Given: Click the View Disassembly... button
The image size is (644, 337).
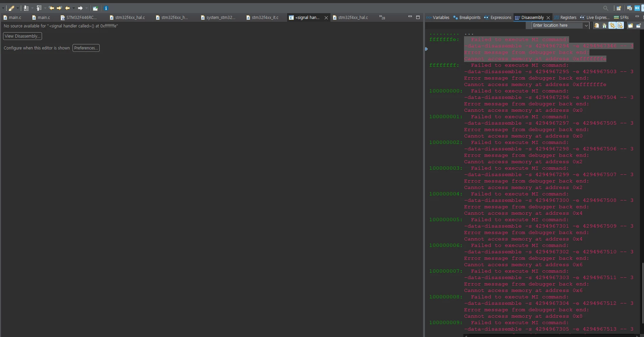Looking at the screenshot, I should (22, 36).
